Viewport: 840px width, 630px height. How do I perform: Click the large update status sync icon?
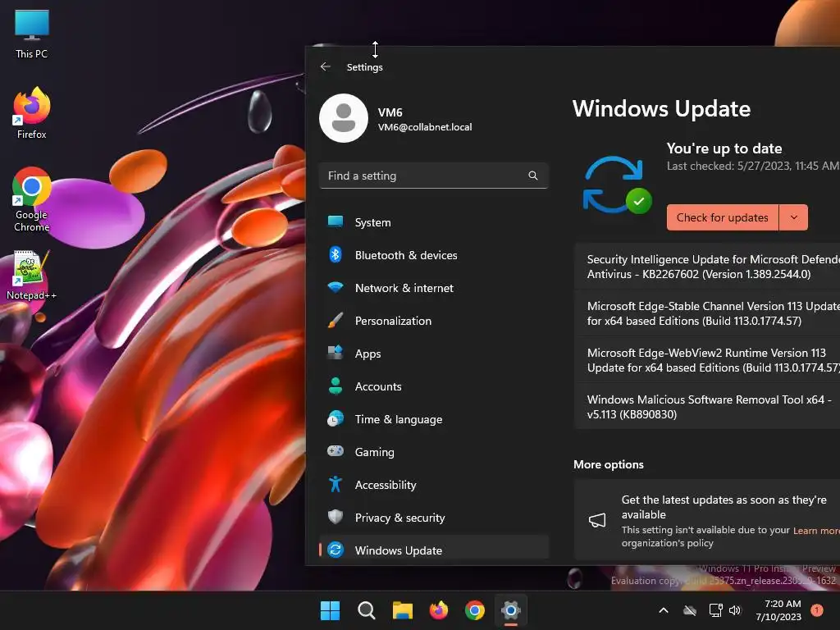point(617,185)
